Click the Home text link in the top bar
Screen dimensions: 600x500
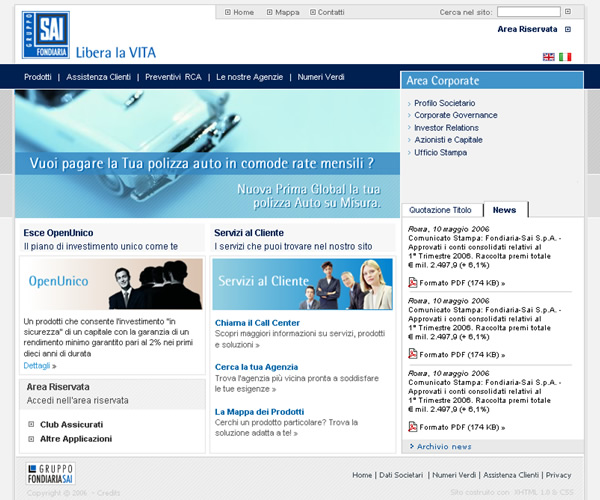(x=244, y=12)
